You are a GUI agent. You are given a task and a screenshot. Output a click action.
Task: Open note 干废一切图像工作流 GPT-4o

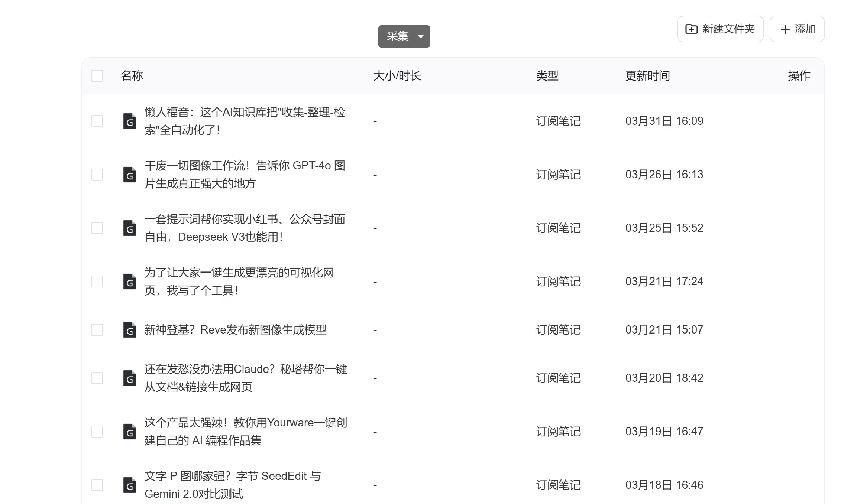245,175
